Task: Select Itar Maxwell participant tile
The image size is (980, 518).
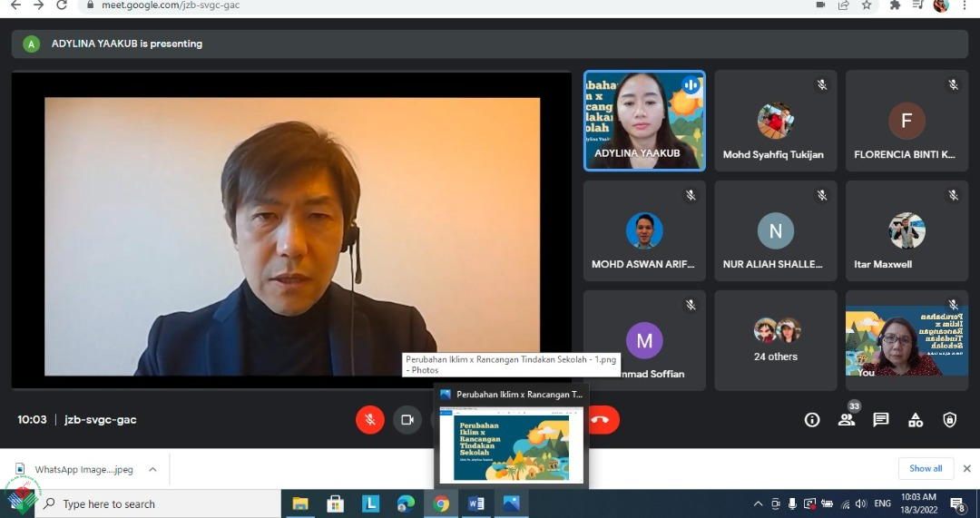Action: pyautogui.click(x=906, y=230)
